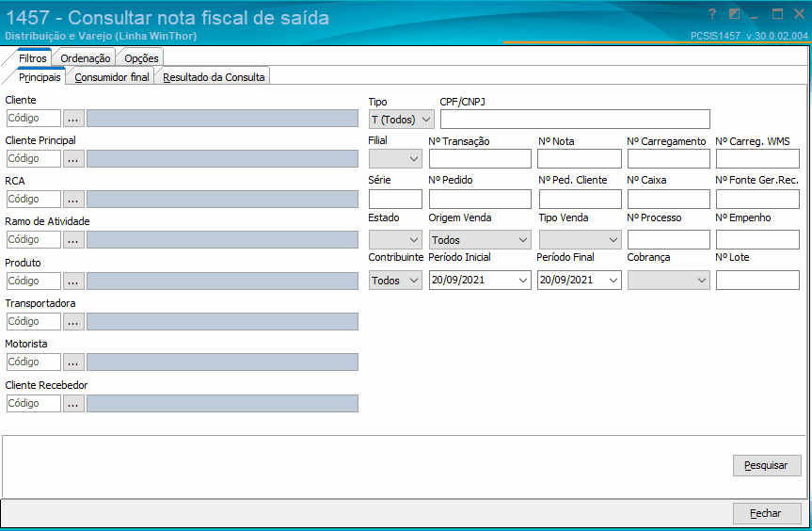Click the Fechar button
Image resolution: width=812 pixels, height=531 pixels.
tap(767, 513)
